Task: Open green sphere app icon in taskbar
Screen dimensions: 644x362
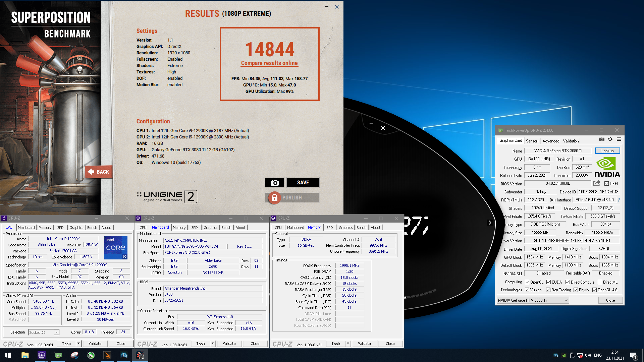Action: point(91,355)
